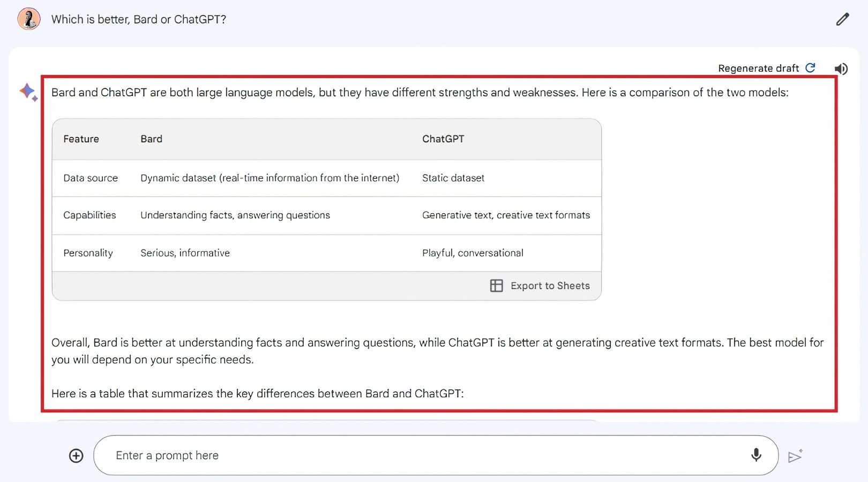This screenshot has width=868, height=482.
Task: Click the Export to Sheets button
Action: [540, 285]
